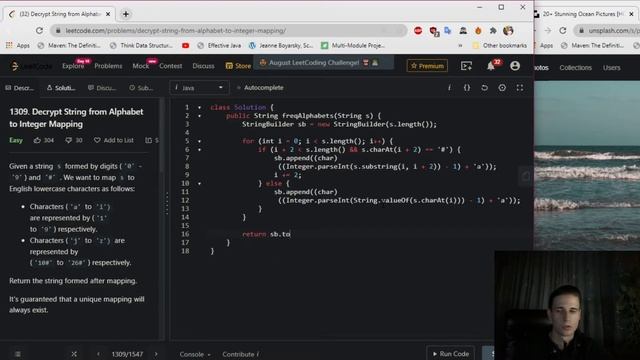Click the share icon next to Add to List
The height and width of the screenshot is (360, 640).
[148, 140]
